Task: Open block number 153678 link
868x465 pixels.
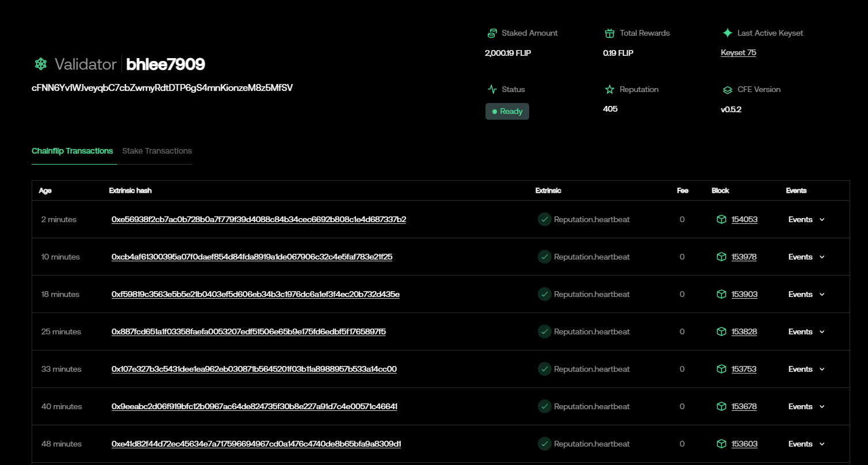Action: click(744, 406)
